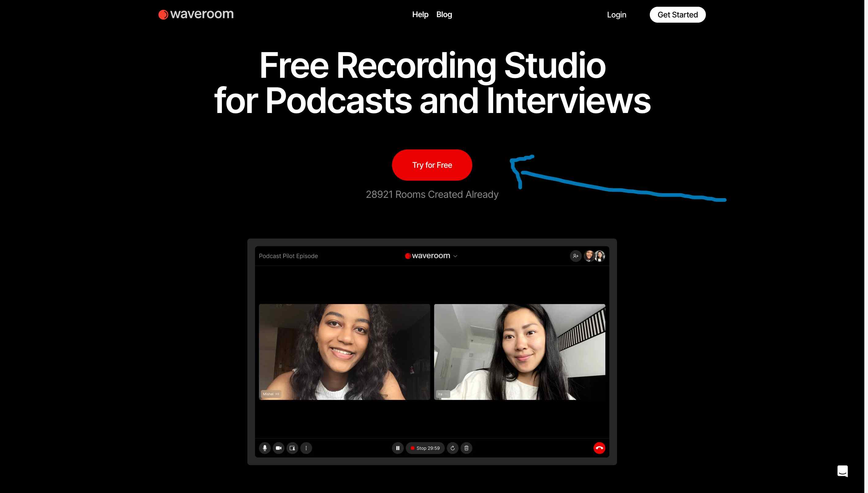Expand the waveroom dropdown chevron in preview

coord(455,256)
